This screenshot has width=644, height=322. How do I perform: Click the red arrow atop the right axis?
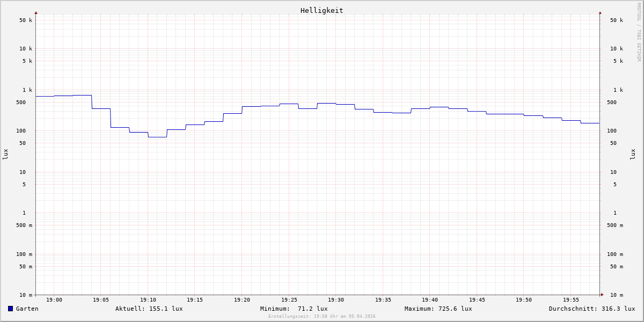pos(600,12)
